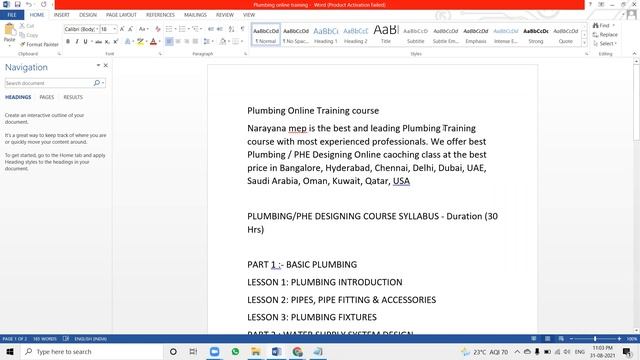The width and height of the screenshot is (640, 360).
Task: Toggle Bold formatting
Action: tap(68, 42)
